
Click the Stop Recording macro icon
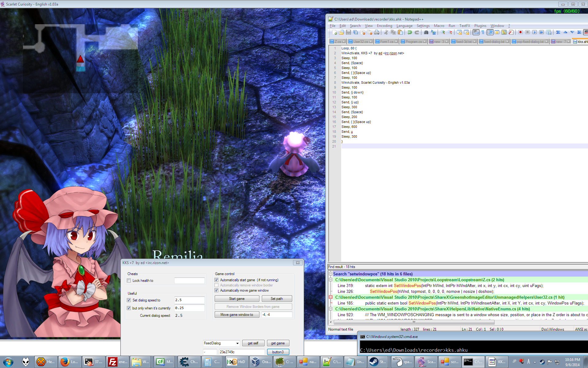tap(527, 32)
